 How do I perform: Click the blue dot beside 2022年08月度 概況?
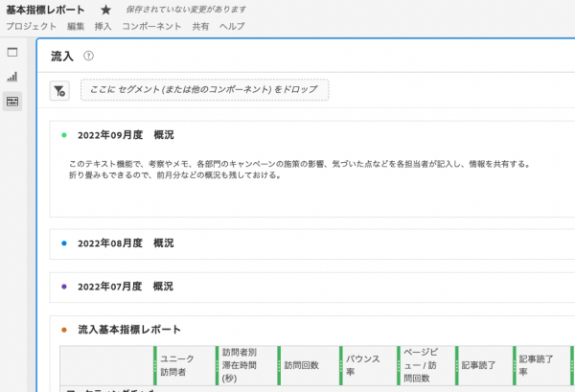pyautogui.click(x=64, y=243)
